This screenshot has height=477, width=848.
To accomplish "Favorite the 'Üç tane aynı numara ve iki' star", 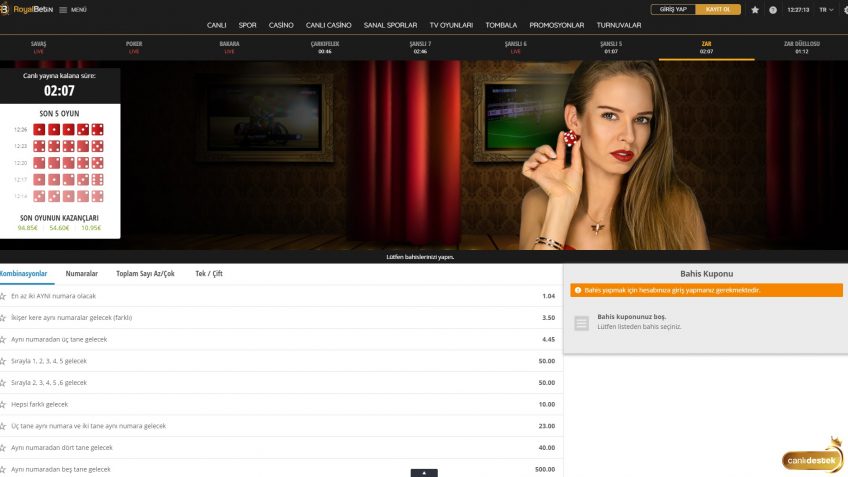I will click(3, 426).
